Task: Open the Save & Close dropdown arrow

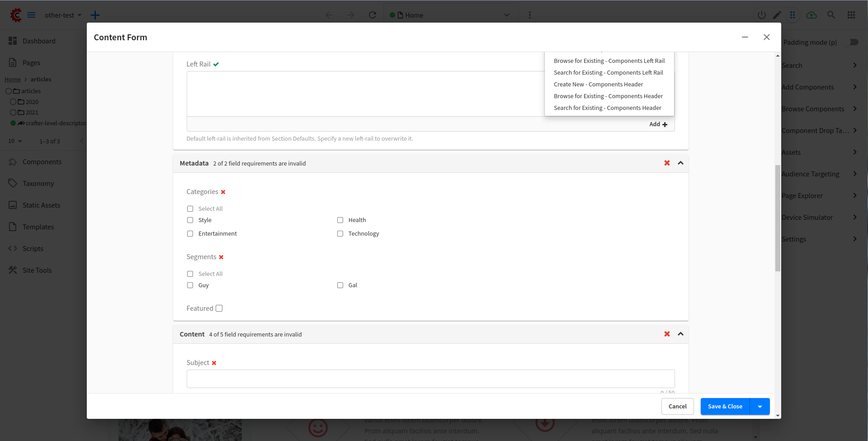Action: 760,406
